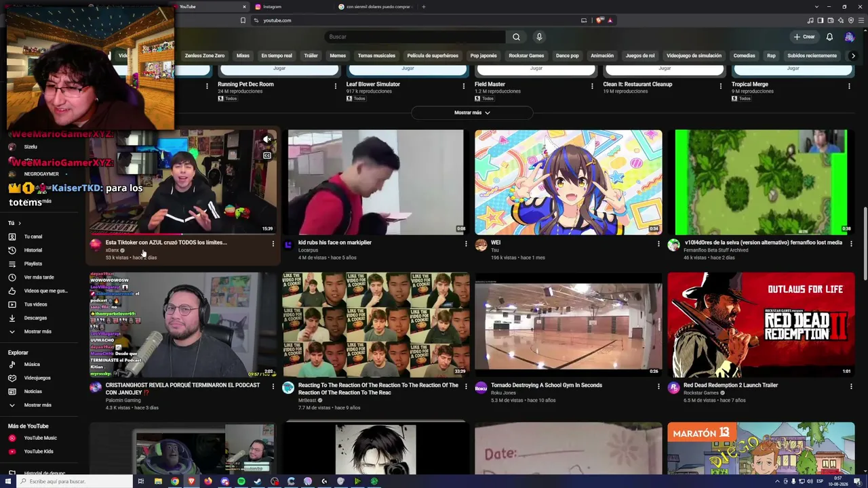Bookmark this page with the bookmark icon
This screenshot has width=868, height=488.
[243, 20]
